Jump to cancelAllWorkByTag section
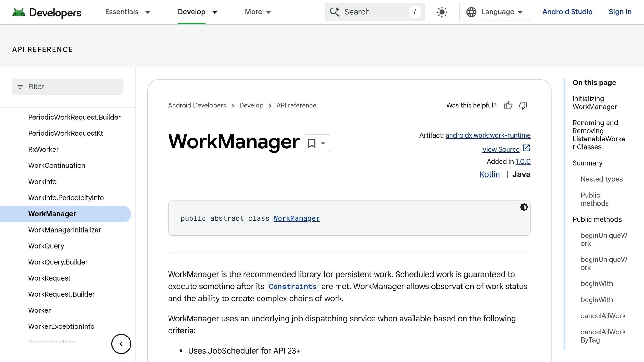 coord(602,336)
